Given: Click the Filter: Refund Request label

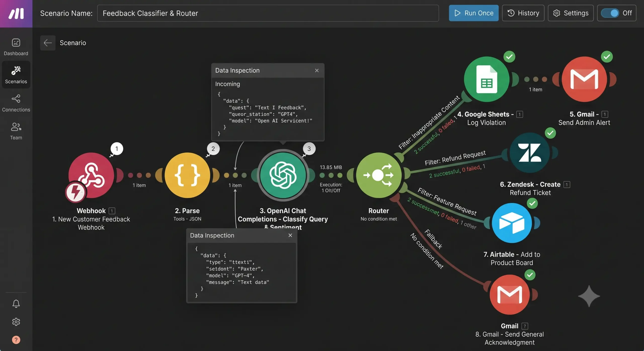Looking at the screenshot, I should tap(455, 158).
